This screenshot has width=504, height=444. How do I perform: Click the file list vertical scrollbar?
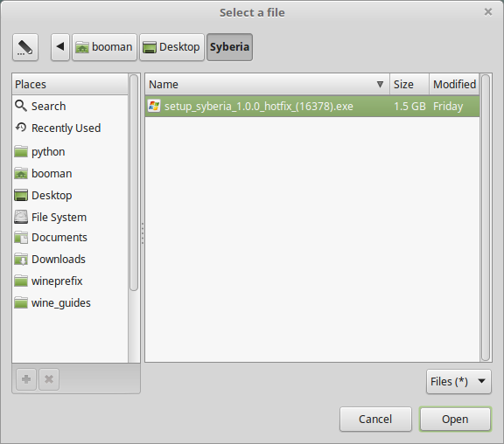(x=486, y=218)
